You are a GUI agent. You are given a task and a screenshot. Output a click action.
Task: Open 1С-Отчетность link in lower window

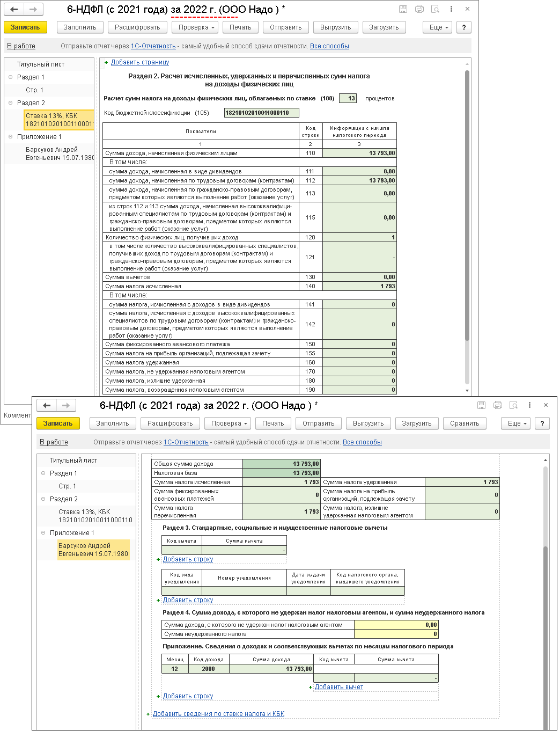(x=186, y=442)
